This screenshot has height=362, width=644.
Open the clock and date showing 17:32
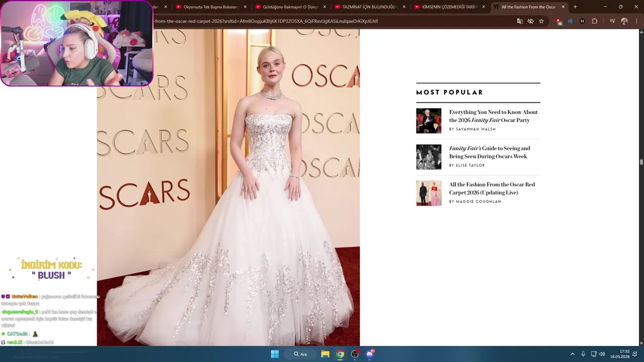620,354
